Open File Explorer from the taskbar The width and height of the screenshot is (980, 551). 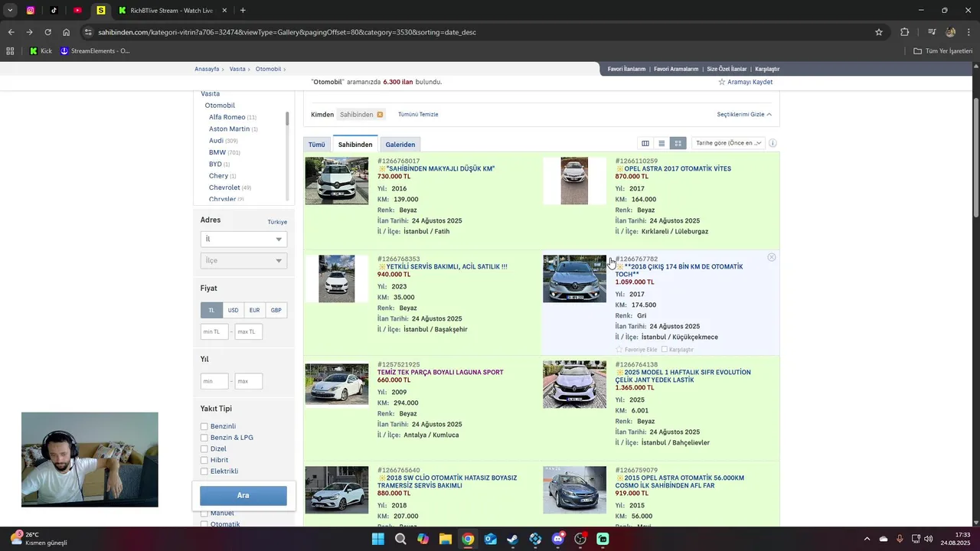click(x=446, y=539)
